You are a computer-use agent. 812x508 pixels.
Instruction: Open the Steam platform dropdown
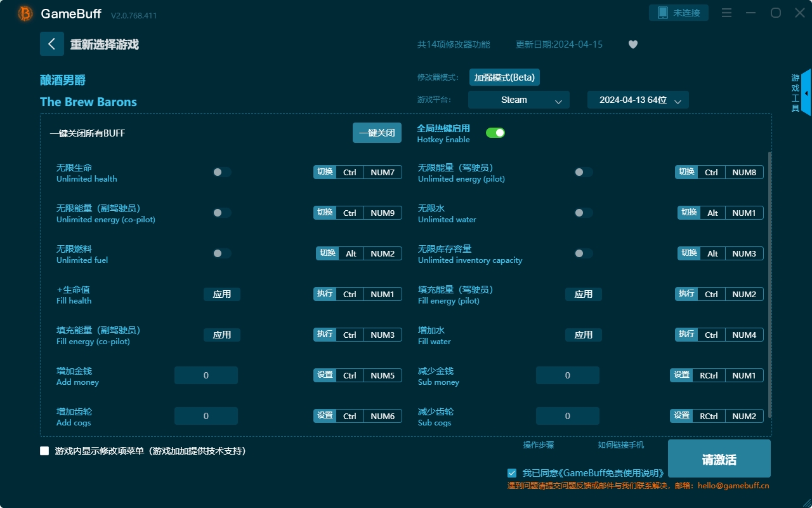[x=519, y=100]
